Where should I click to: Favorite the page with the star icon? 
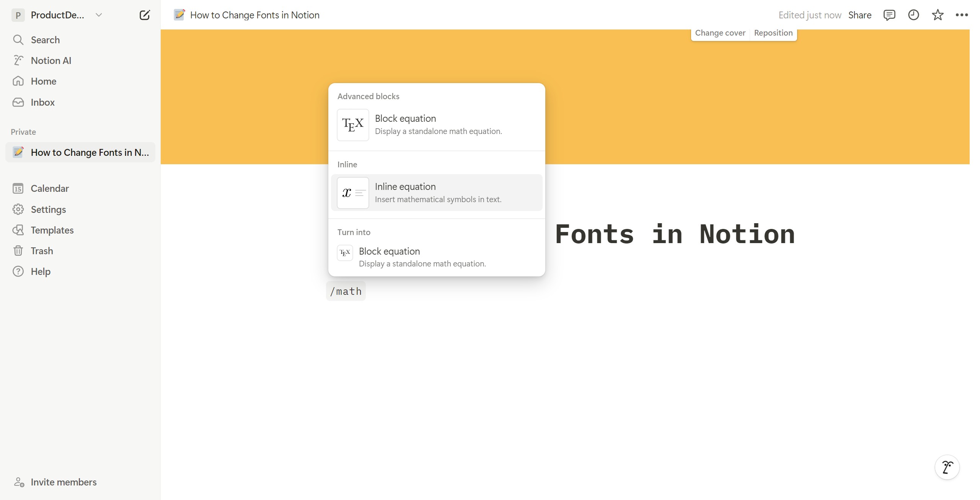click(938, 15)
